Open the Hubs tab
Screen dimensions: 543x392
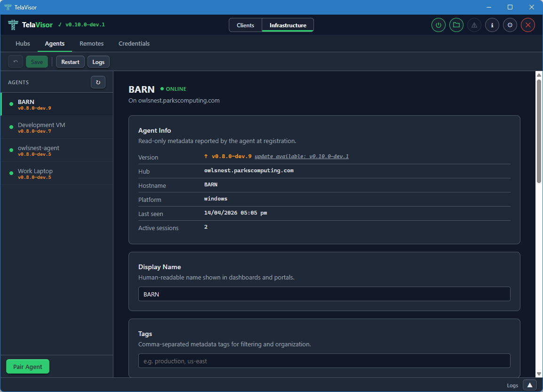tap(23, 43)
